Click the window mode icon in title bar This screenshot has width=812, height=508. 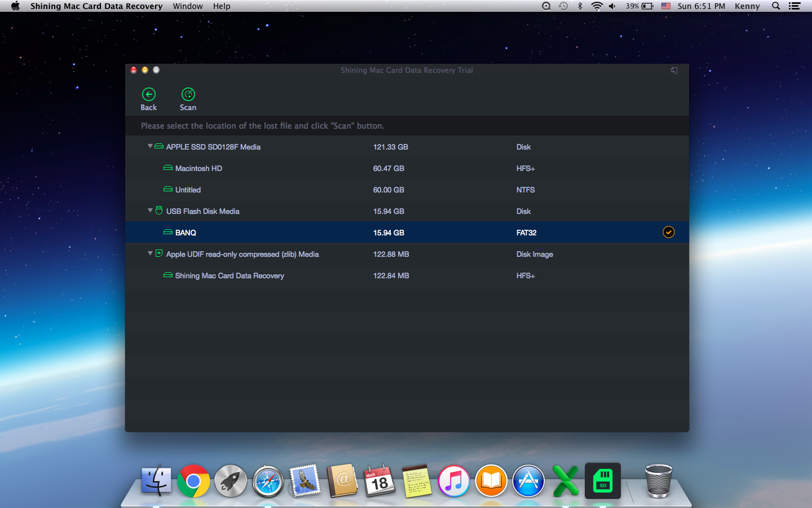point(674,71)
